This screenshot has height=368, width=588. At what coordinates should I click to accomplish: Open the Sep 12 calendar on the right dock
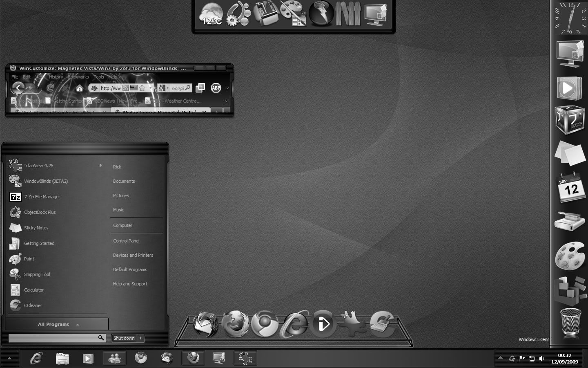pos(570,188)
